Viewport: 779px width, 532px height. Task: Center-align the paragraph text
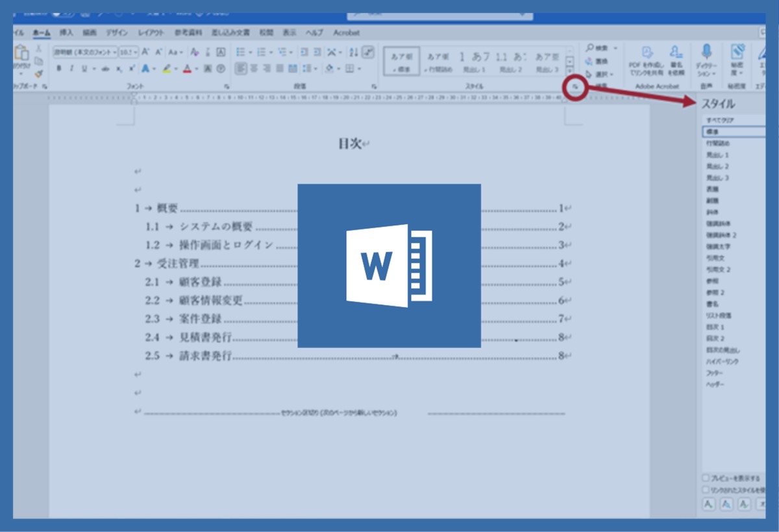pos(253,69)
